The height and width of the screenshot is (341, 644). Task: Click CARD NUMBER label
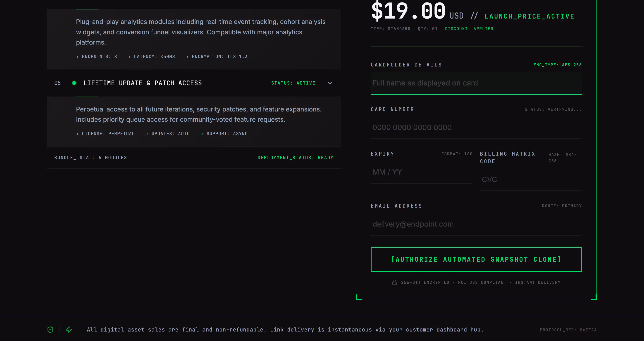tap(392, 109)
